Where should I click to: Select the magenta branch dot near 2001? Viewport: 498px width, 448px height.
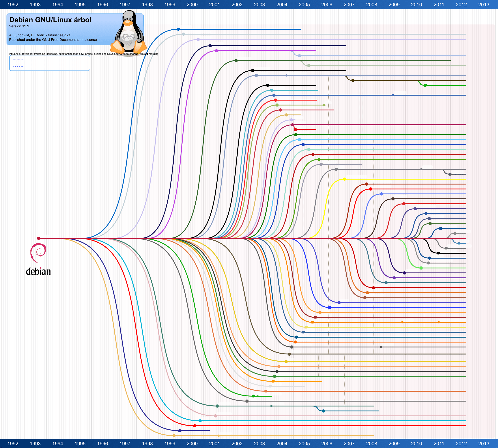(216, 51)
